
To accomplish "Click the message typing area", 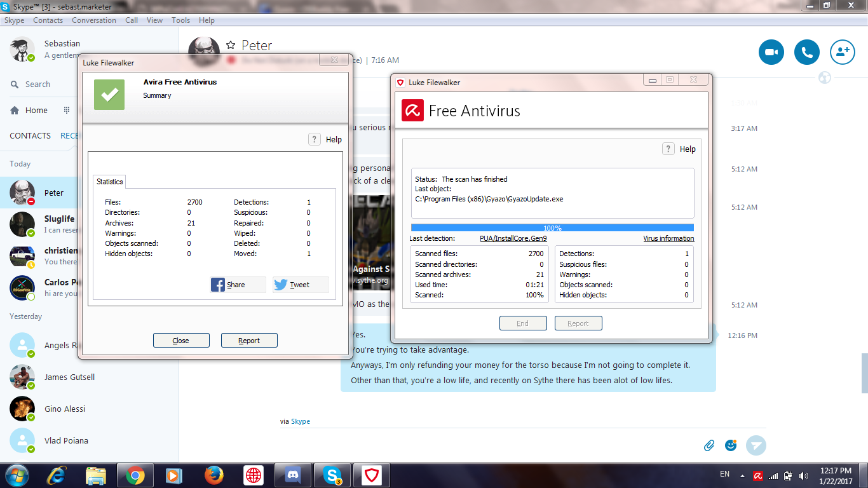I will click(489, 445).
